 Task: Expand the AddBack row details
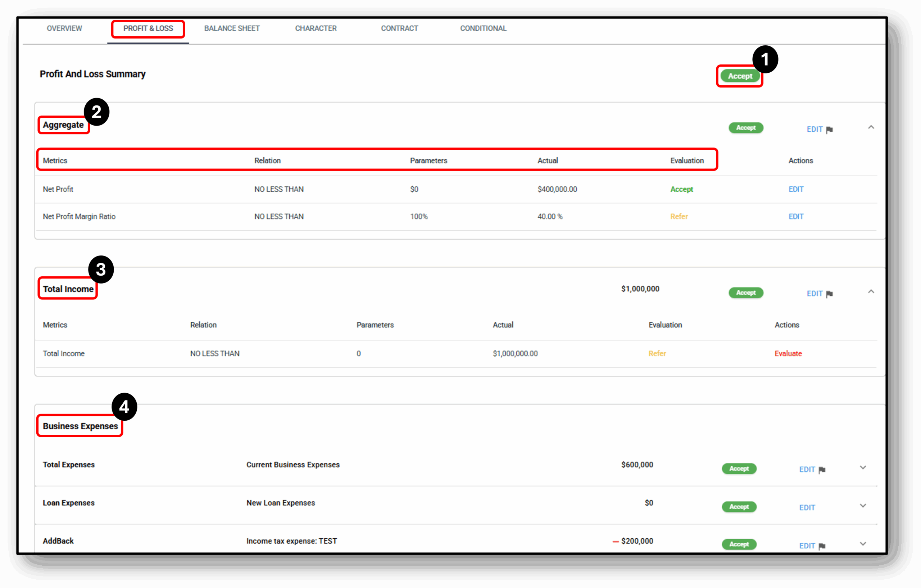coord(863,544)
